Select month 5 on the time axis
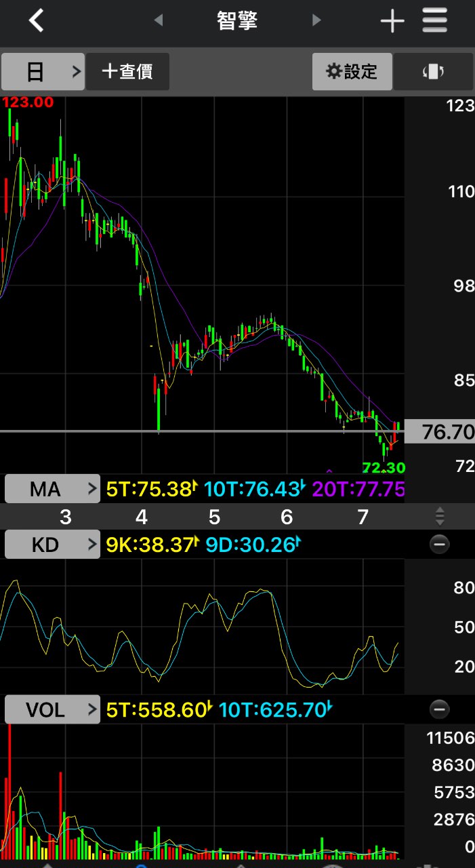Screen dimensions: 475x868 click(x=214, y=517)
